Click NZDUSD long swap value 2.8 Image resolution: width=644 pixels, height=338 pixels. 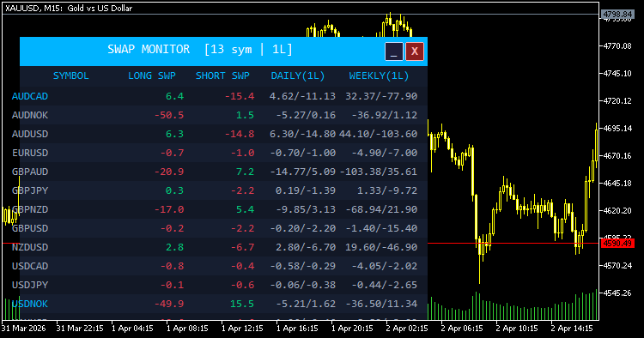174,247
